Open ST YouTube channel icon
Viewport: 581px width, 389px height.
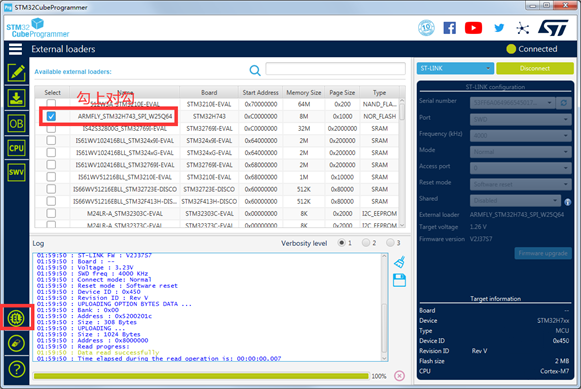pos(473,28)
